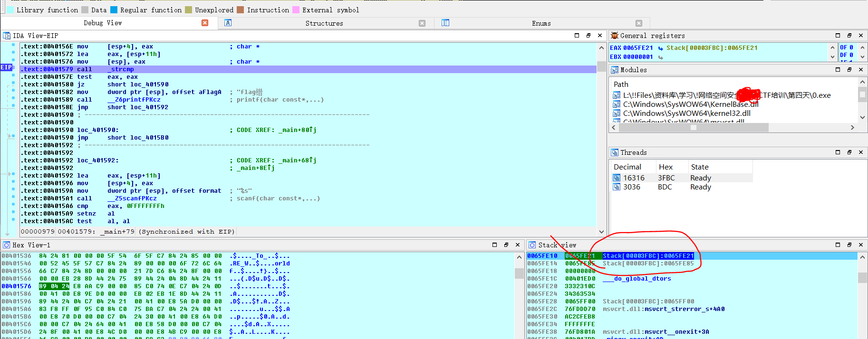Switch to the Debug View tab
This screenshot has width=868, height=339.
103,23
